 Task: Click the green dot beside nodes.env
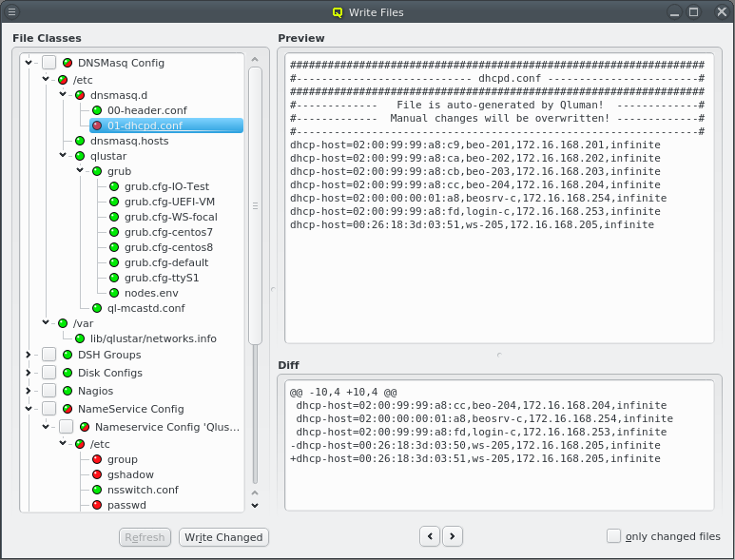(114, 294)
